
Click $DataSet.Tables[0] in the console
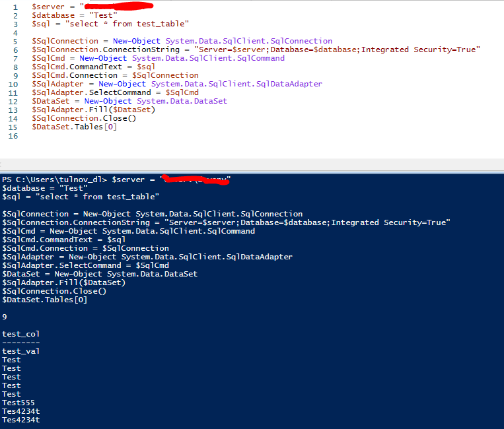coord(44,300)
